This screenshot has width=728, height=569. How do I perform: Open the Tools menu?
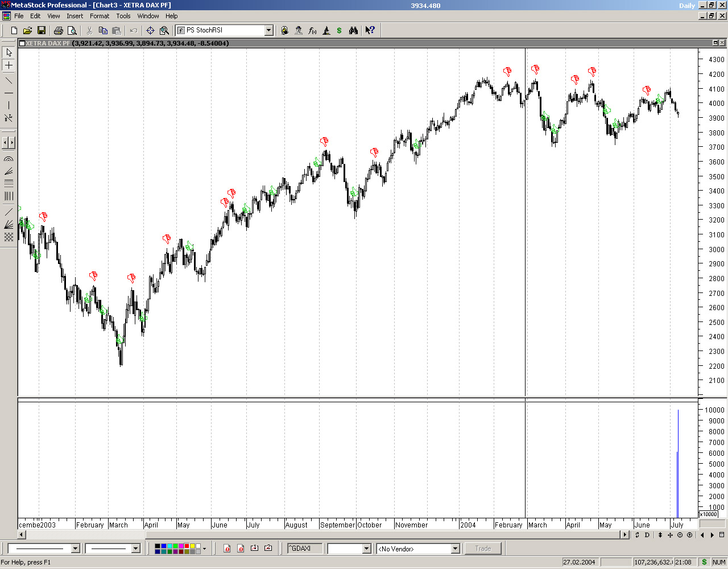(123, 16)
